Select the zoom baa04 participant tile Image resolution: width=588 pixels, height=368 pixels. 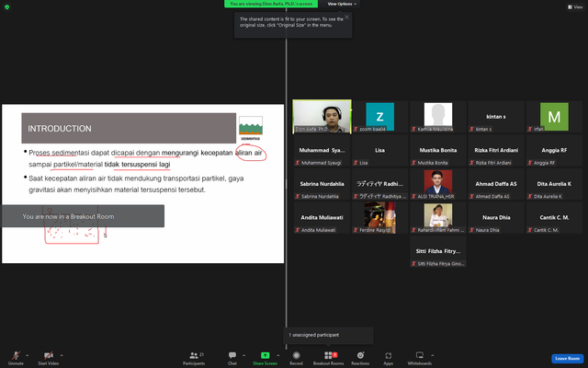pyautogui.click(x=379, y=117)
